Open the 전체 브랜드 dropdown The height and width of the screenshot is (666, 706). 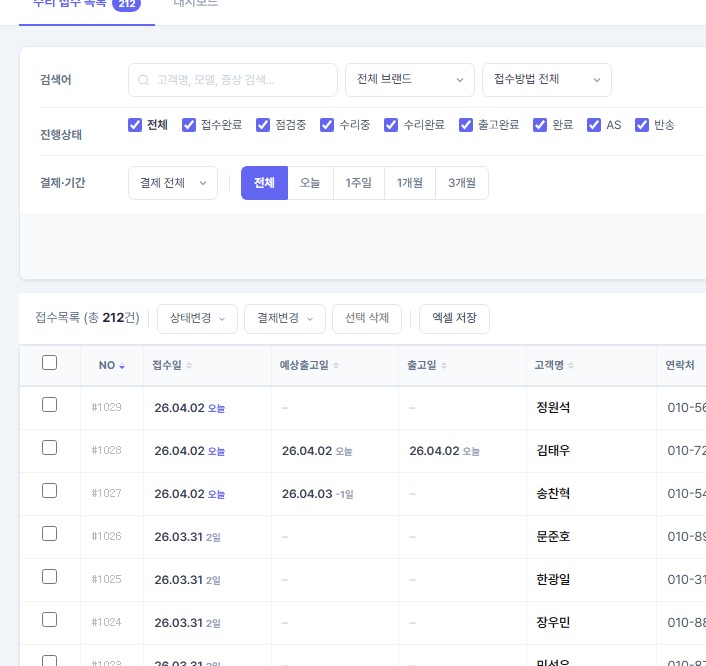pyautogui.click(x=409, y=80)
